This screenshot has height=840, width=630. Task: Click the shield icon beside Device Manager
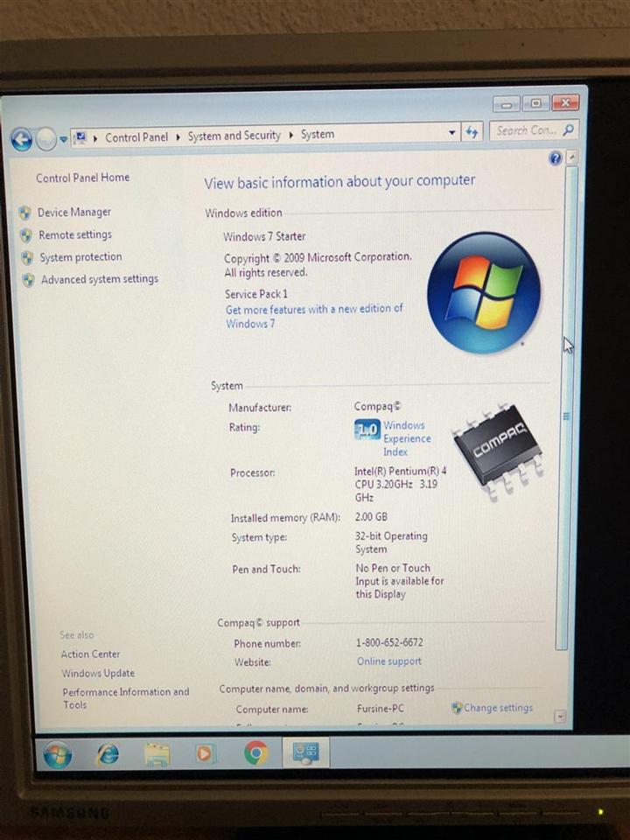[x=24, y=213]
